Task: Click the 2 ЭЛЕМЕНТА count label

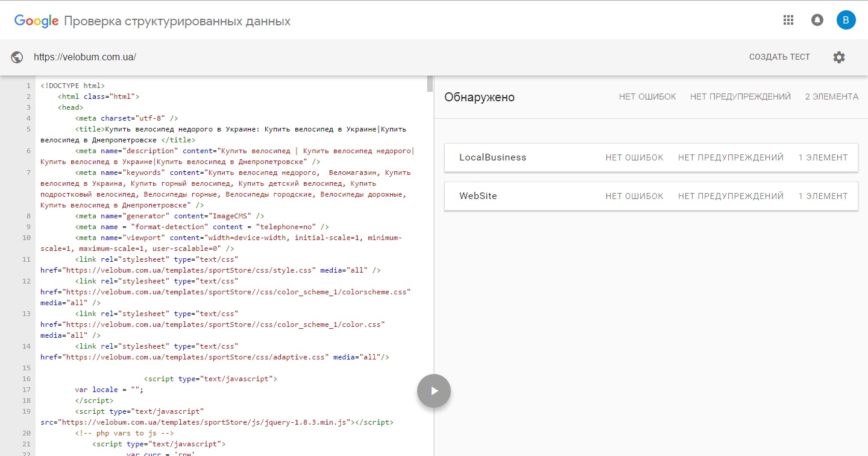Action: pos(831,97)
